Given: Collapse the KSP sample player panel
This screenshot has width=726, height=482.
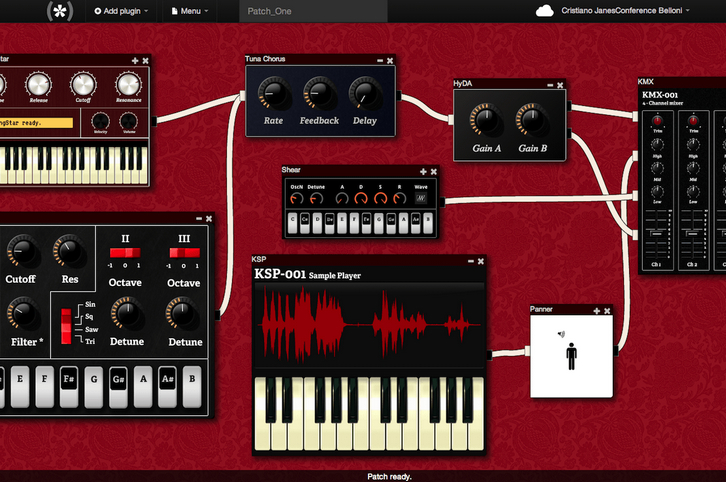Looking at the screenshot, I should (x=467, y=261).
